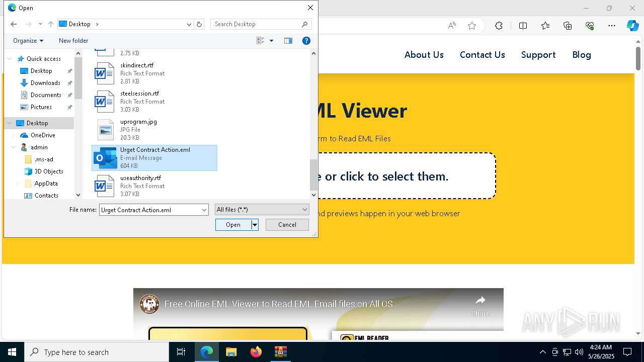The image size is (644, 362).
Task: Select the steelsession.rtf file icon
Action: pos(105,102)
